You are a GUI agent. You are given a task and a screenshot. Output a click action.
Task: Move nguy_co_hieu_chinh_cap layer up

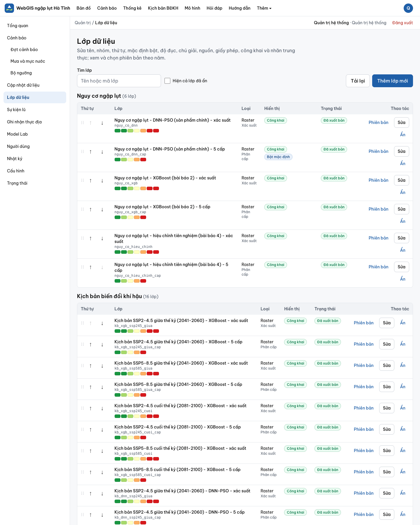point(90,267)
